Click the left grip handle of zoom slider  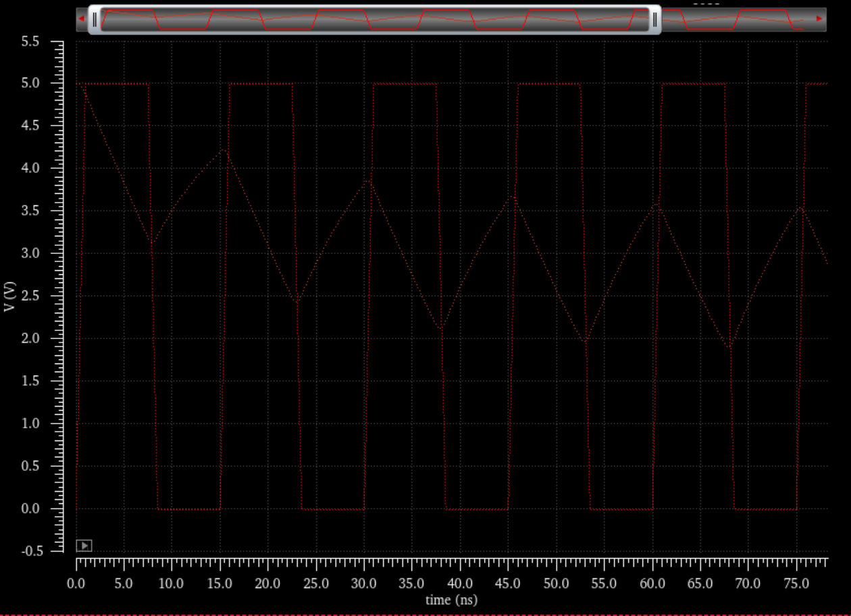point(95,20)
